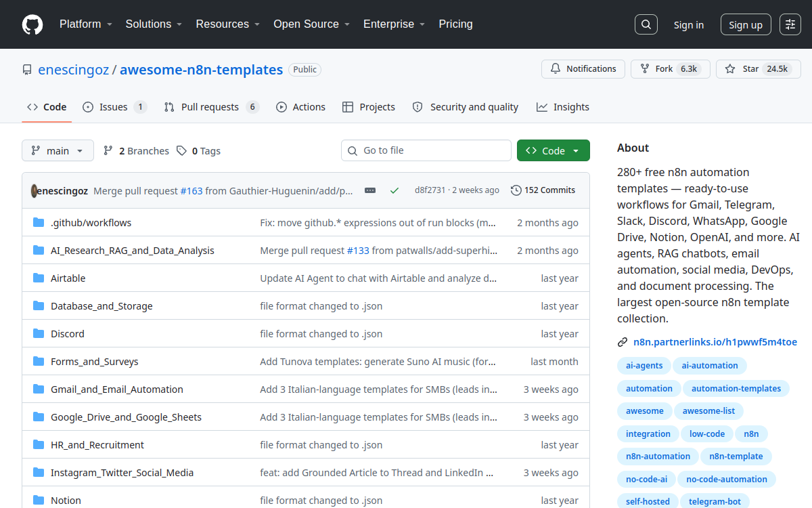Click the Instagram_Twitter_Social_Media folder icon
The width and height of the screenshot is (812, 508).
coord(39,473)
